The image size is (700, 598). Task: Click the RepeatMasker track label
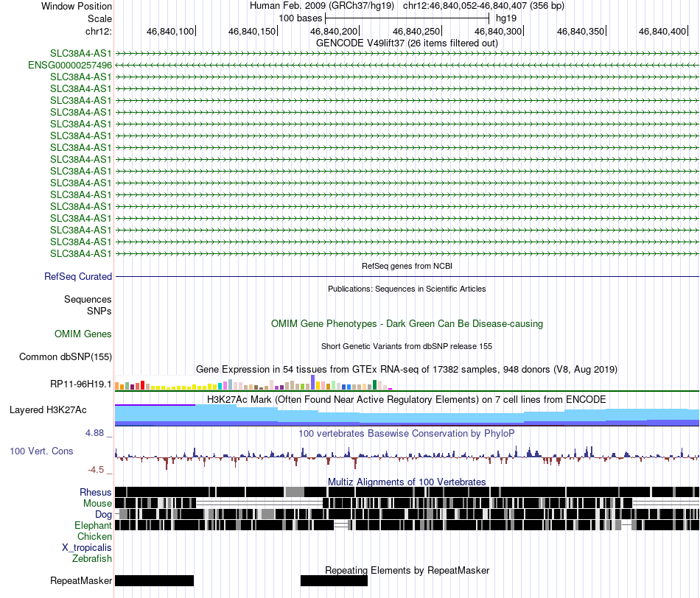coord(81,580)
